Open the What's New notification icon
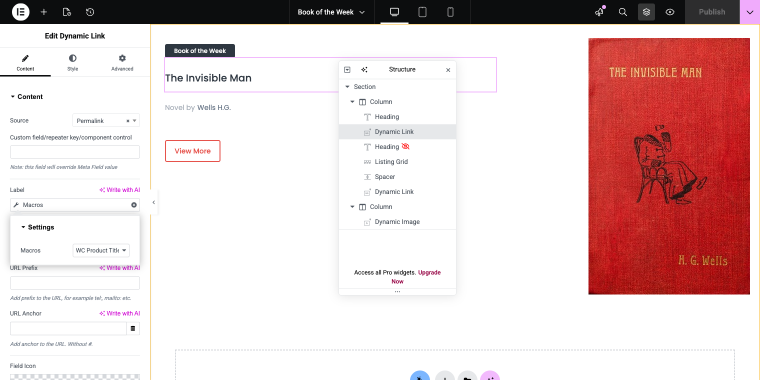This screenshot has height=380, width=760. [600, 12]
